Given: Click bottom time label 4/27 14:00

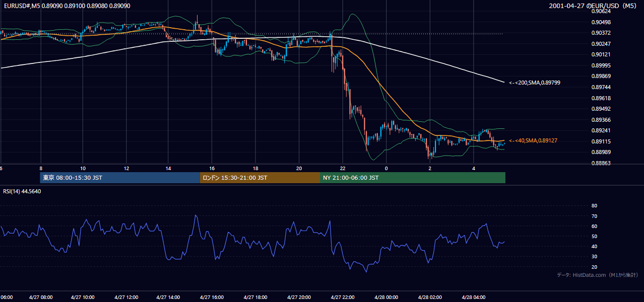Looking at the screenshot, I should [x=169, y=297].
